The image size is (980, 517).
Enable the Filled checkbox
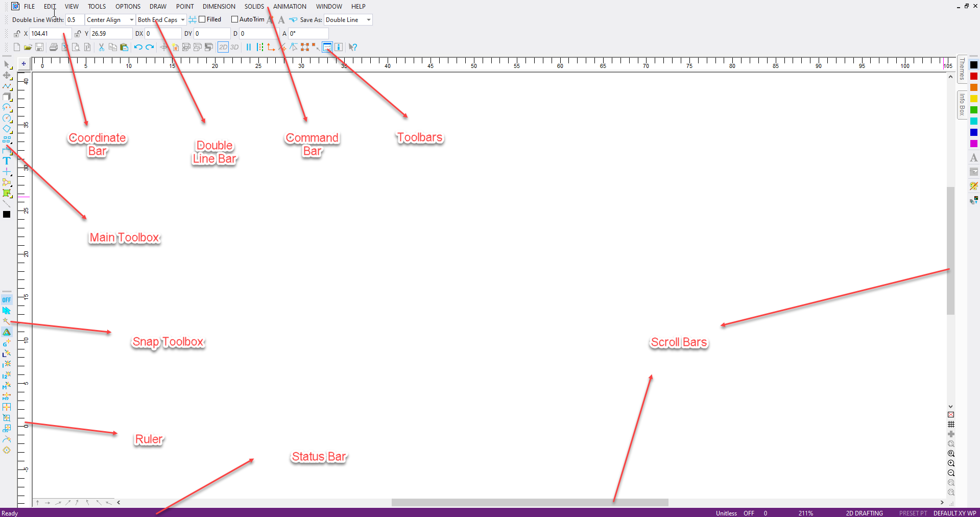(202, 19)
